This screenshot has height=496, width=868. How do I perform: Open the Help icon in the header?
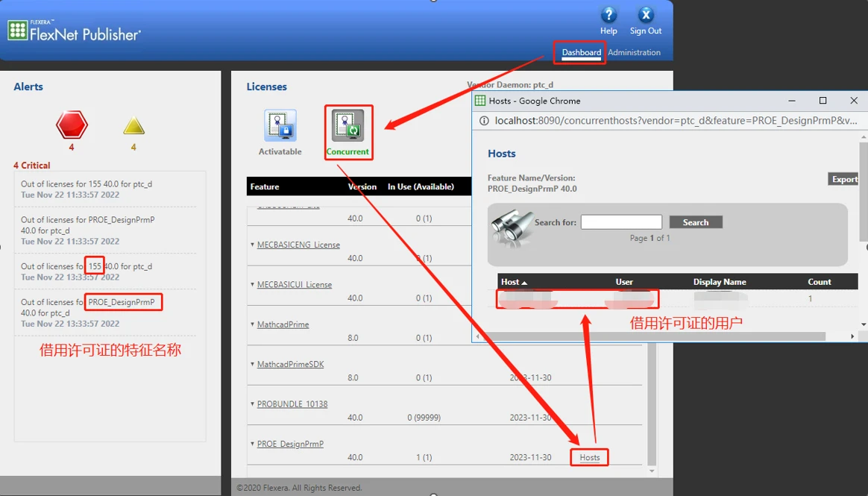tap(608, 15)
